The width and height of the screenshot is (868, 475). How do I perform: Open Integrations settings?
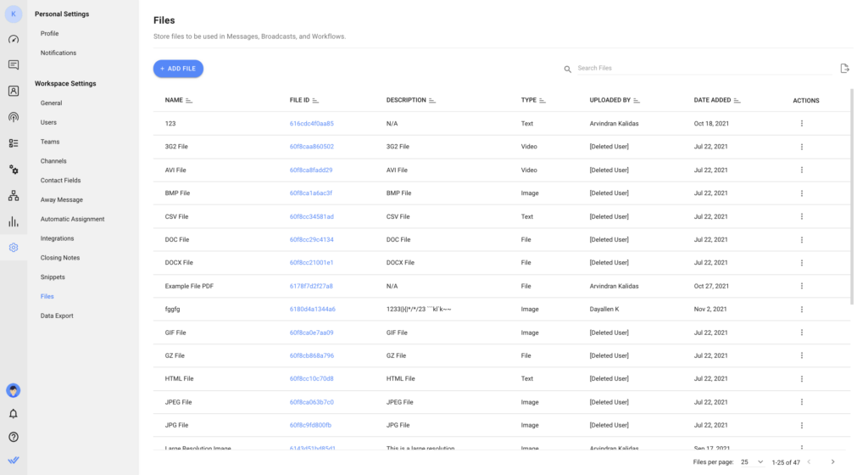[57, 238]
